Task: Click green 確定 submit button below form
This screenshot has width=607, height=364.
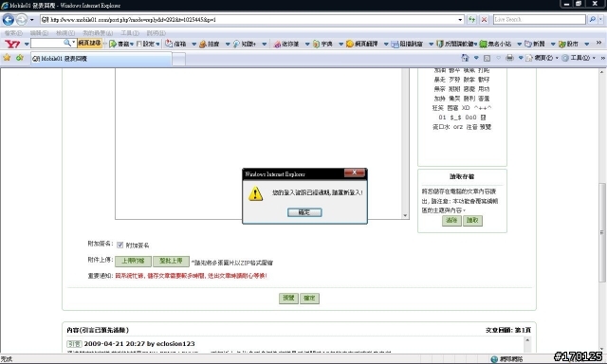Action: [309, 298]
